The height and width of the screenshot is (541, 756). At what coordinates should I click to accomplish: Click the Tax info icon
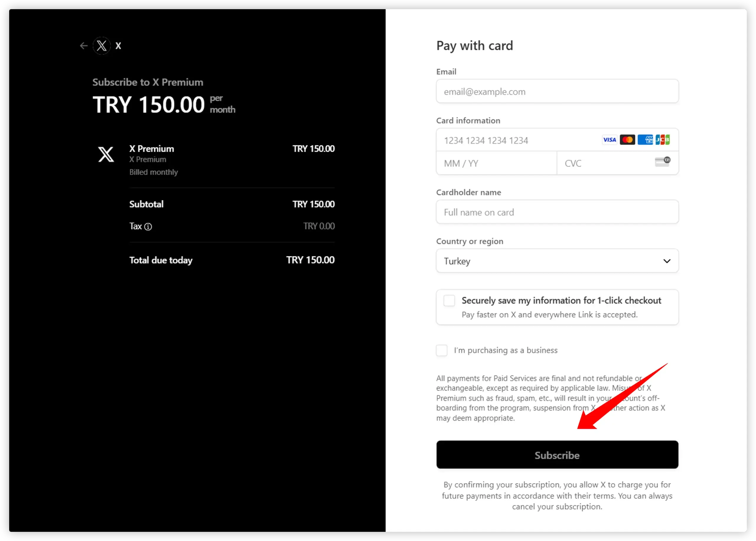point(148,227)
